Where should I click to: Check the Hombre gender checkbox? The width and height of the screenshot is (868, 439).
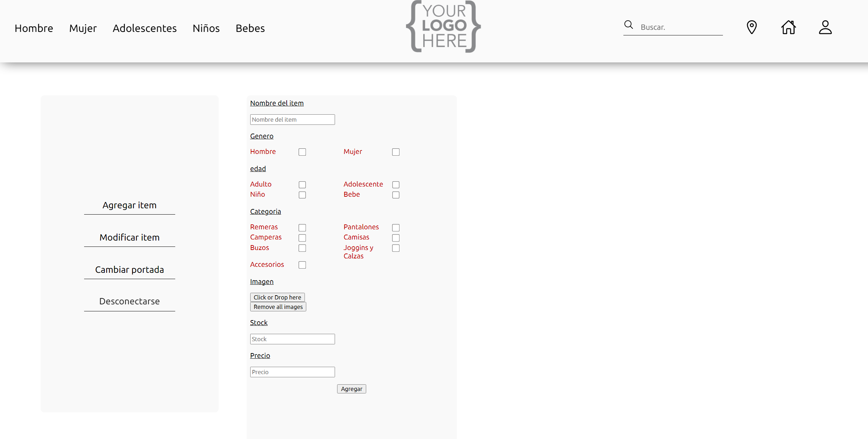click(x=302, y=152)
